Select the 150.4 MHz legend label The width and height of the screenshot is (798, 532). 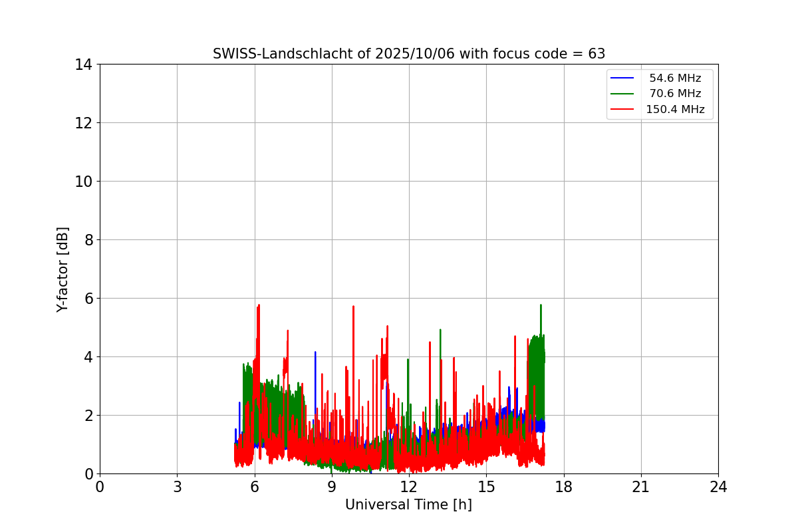(675, 110)
